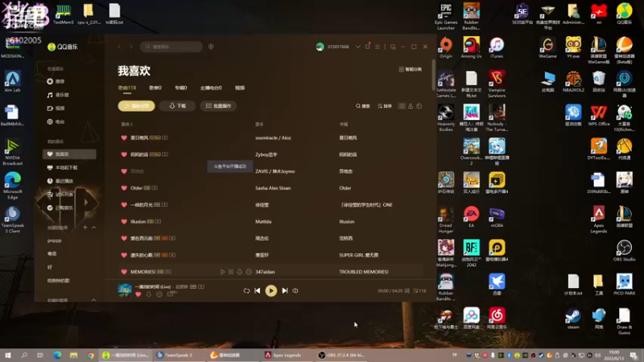Open the comment icon under the now-playing title
This screenshot has height=362, width=644.
pyautogui.click(x=171, y=294)
